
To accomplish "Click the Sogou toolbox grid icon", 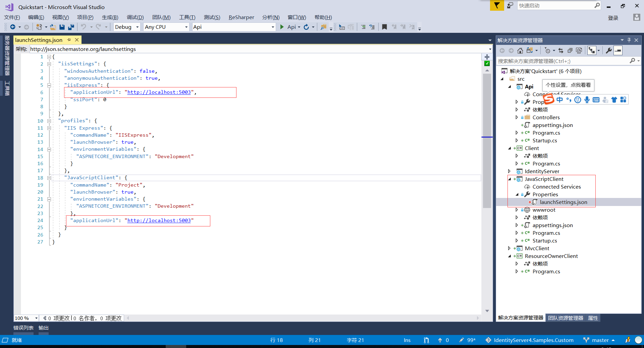I will coord(623,100).
